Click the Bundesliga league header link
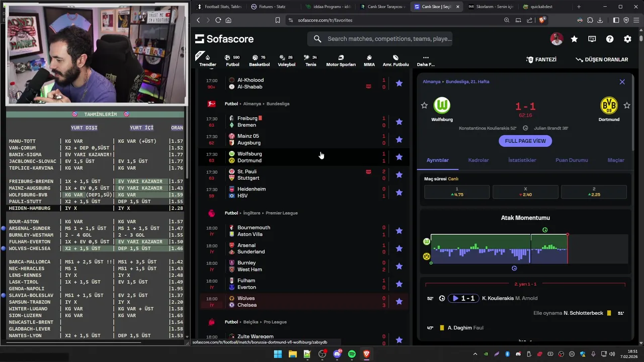The height and width of the screenshot is (362, 644). (x=278, y=104)
